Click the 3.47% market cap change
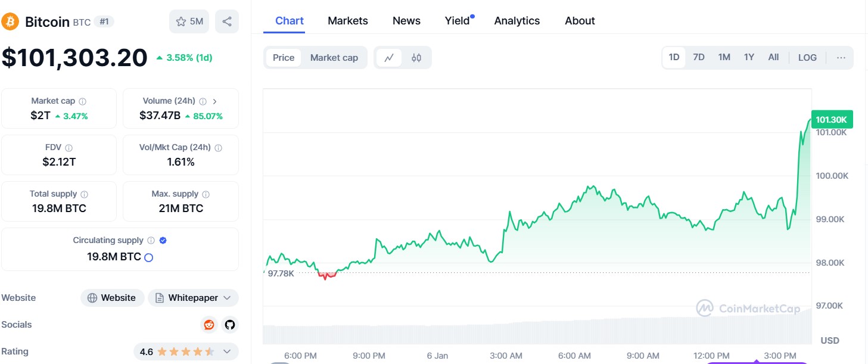 coord(75,116)
